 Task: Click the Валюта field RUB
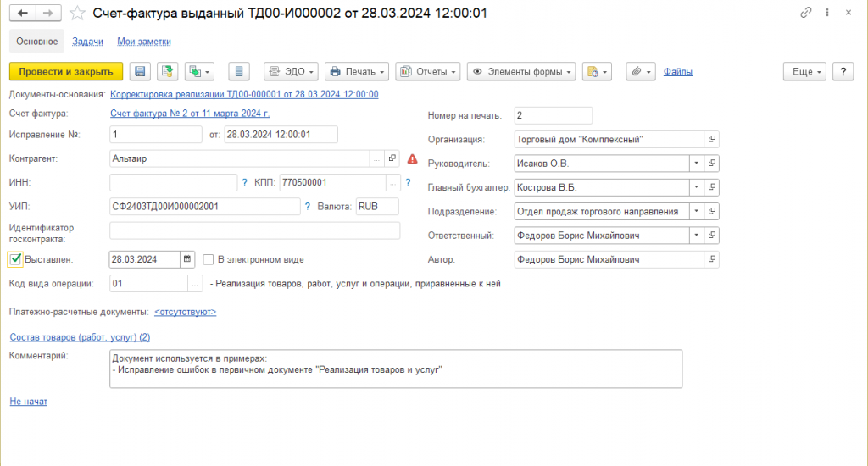tap(377, 207)
